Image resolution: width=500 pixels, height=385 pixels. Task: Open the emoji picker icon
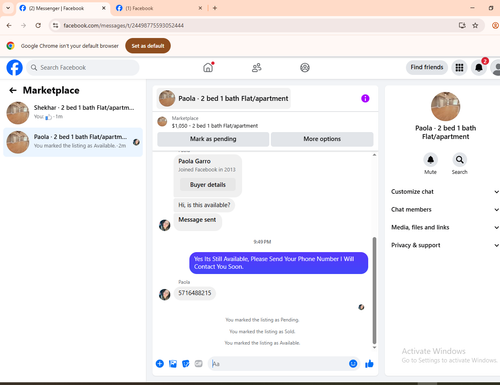[353, 364]
